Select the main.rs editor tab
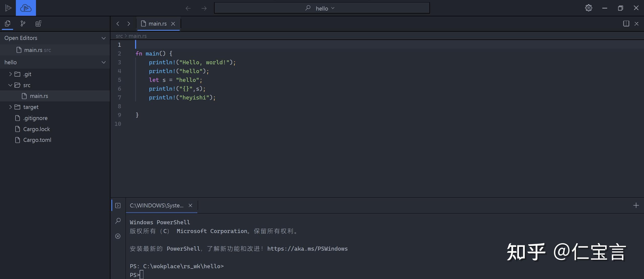The image size is (644, 279). pyautogui.click(x=157, y=24)
